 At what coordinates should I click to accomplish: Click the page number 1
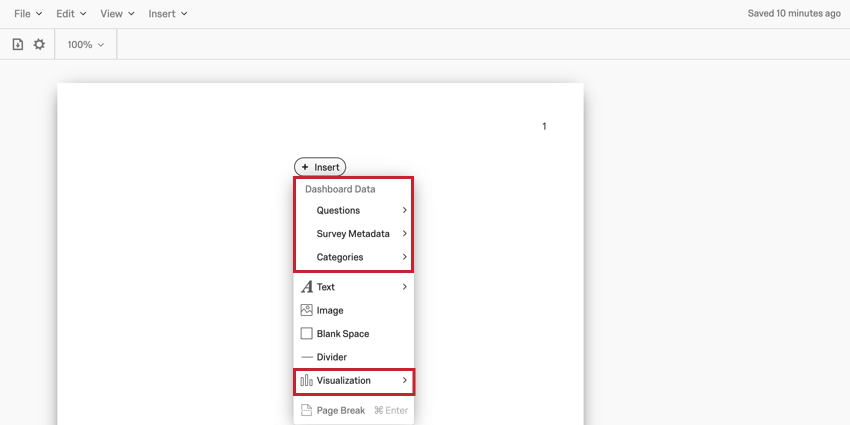coord(544,126)
